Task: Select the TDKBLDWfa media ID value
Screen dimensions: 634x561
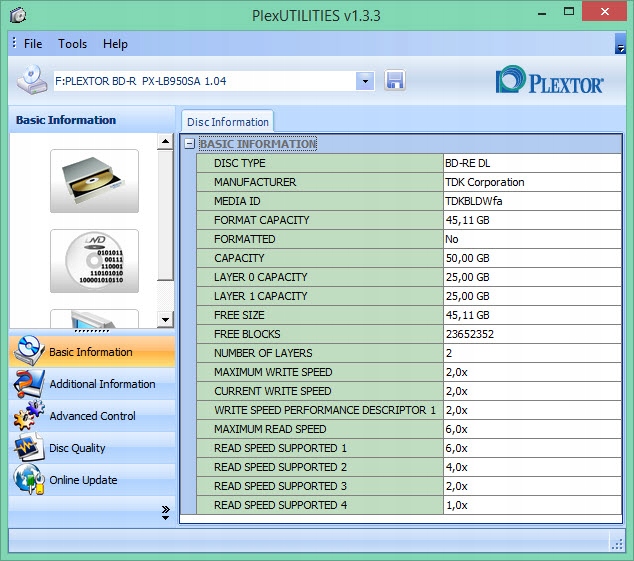Action: coord(473,201)
